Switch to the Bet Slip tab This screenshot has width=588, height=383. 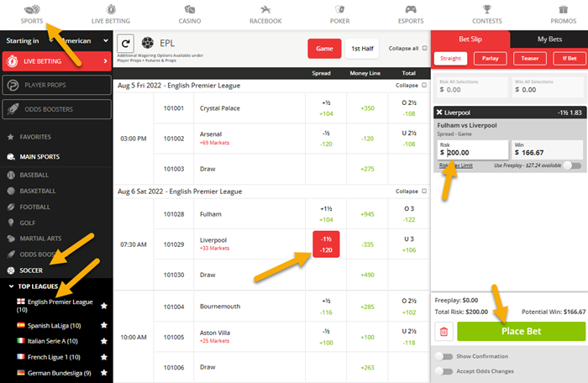coord(470,39)
